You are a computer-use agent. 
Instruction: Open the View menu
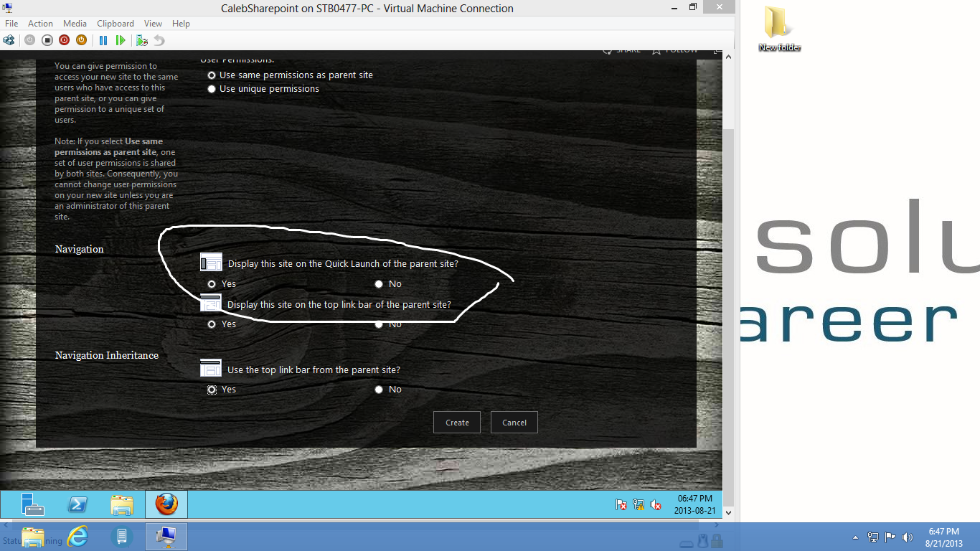(x=153, y=24)
